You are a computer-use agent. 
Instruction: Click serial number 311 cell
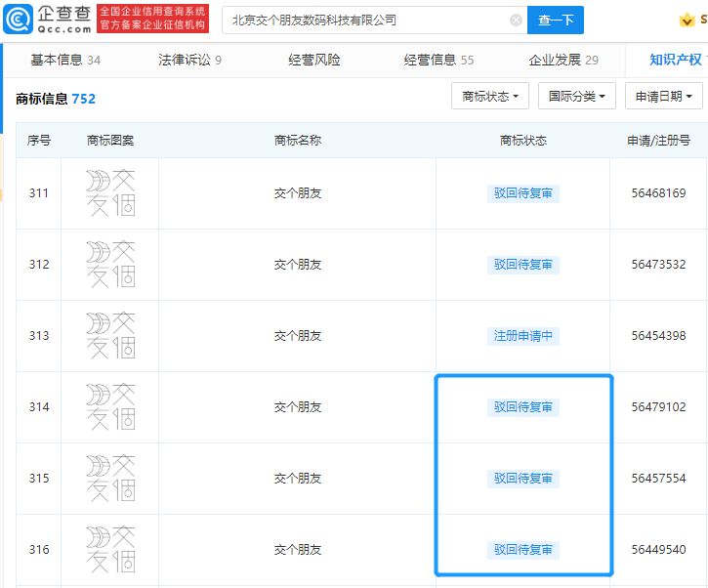coord(39,193)
